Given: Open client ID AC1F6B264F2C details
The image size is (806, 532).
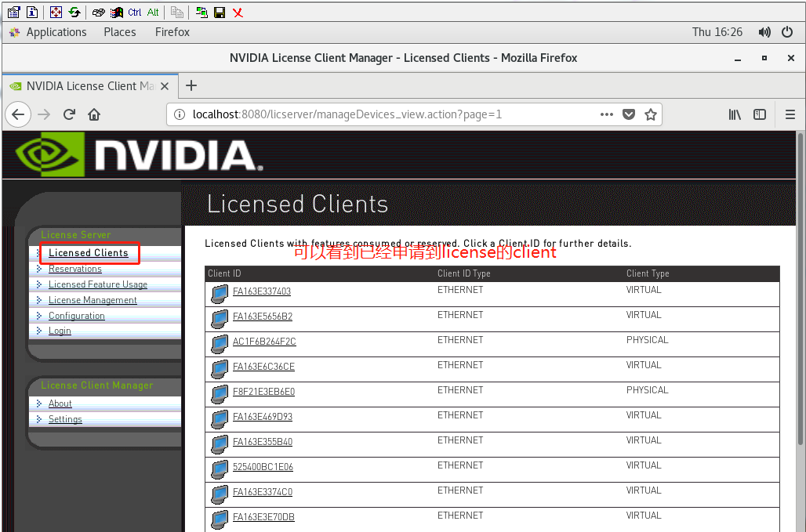Looking at the screenshot, I should (264, 342).
